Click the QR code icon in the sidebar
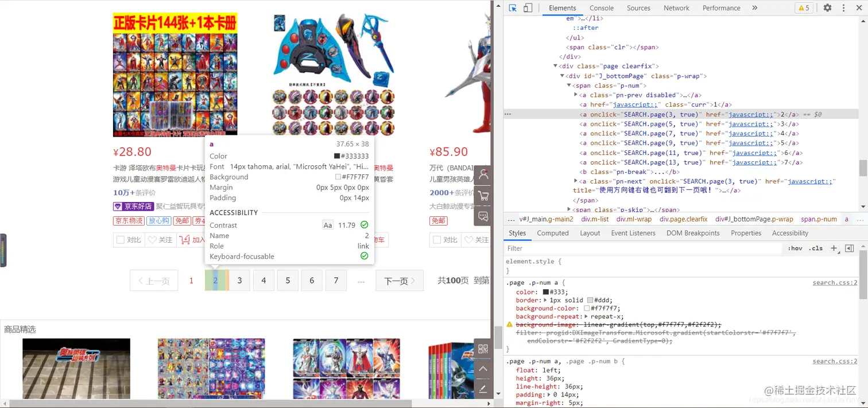 [x=483, y=349]
